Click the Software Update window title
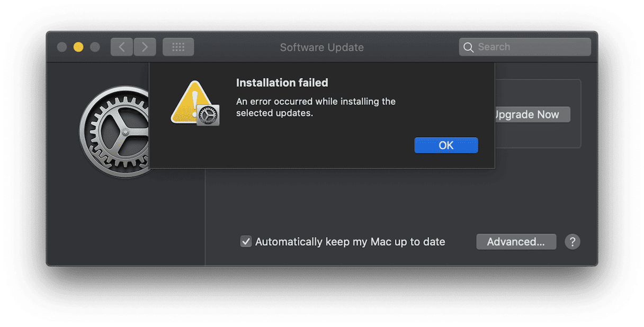The height and width of the screenshot is (327, 644). coord(322,47)
